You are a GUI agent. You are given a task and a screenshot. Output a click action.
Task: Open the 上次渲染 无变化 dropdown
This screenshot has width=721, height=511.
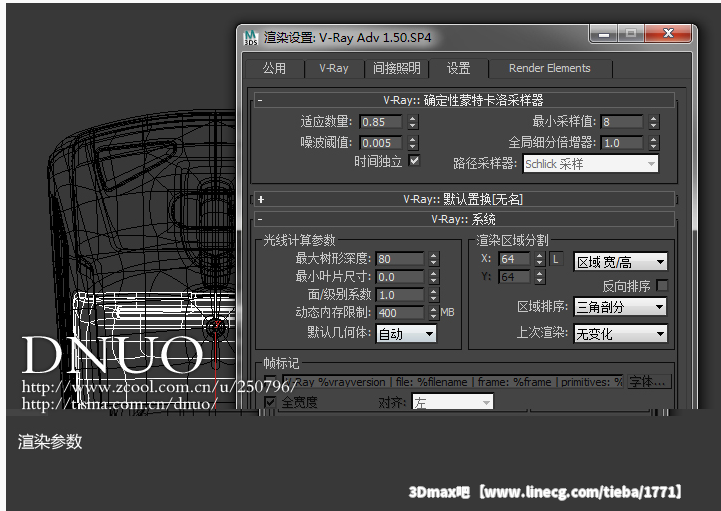point(620,333)
